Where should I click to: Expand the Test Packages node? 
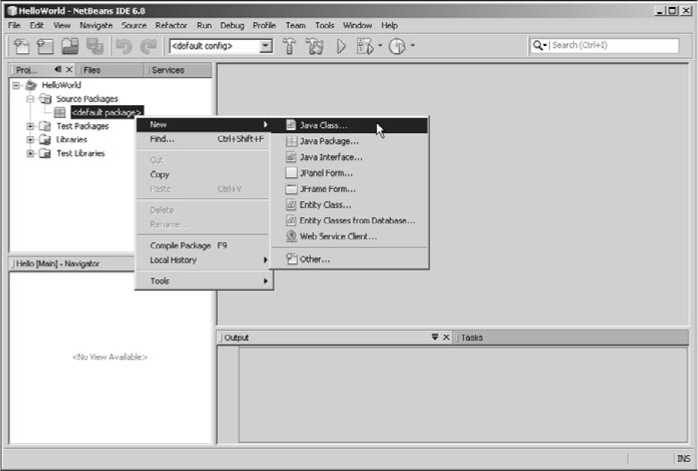tap(30, 126)
